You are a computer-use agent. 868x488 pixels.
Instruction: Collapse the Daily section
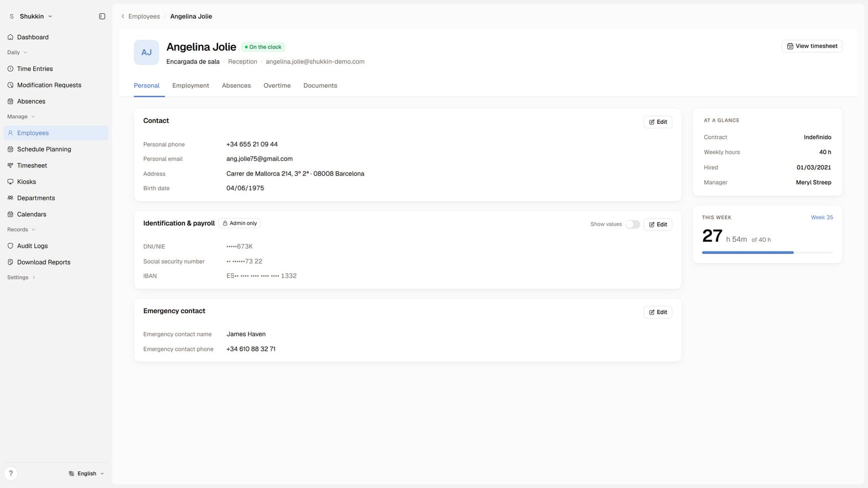(17, 53)
